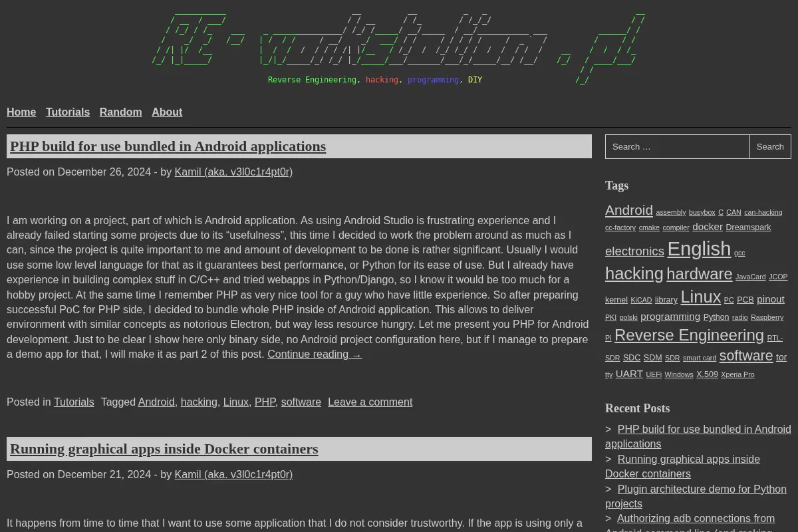Open the docker tag
This screenshot has width=798, height=532.
tap(708, 227)
